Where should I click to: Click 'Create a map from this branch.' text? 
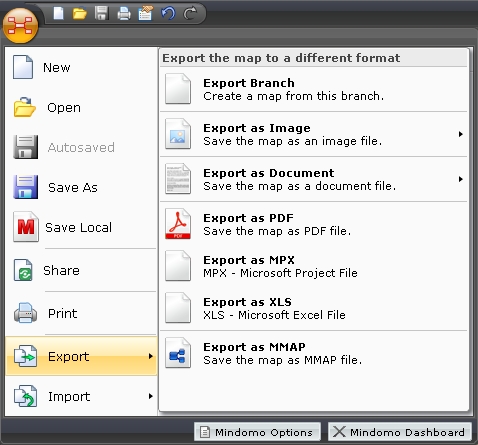[x=294, y=96]
